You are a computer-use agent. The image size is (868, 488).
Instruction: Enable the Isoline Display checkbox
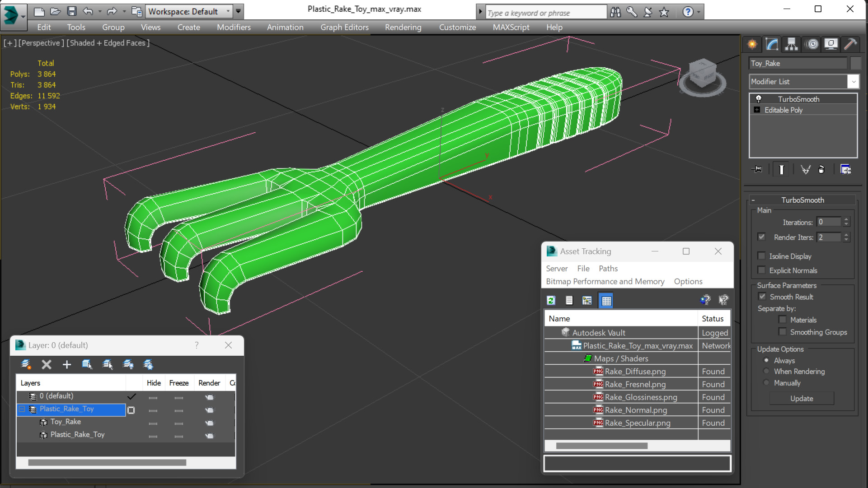761,256
